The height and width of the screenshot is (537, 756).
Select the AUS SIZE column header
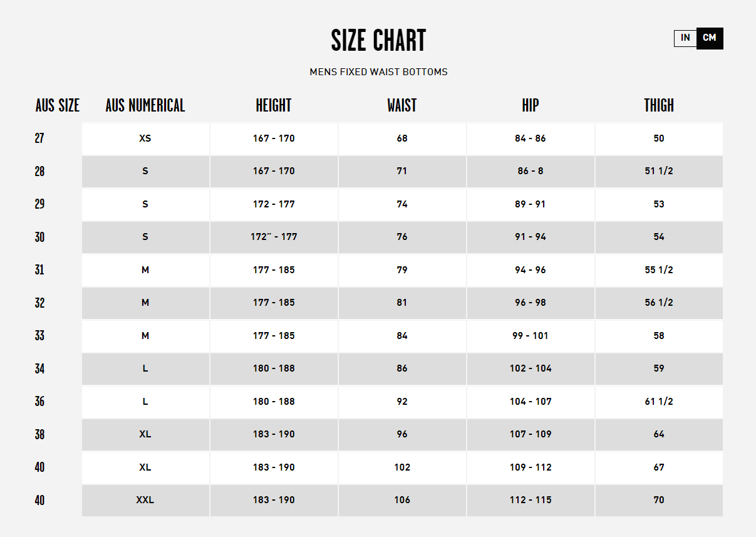coord(58,105)
